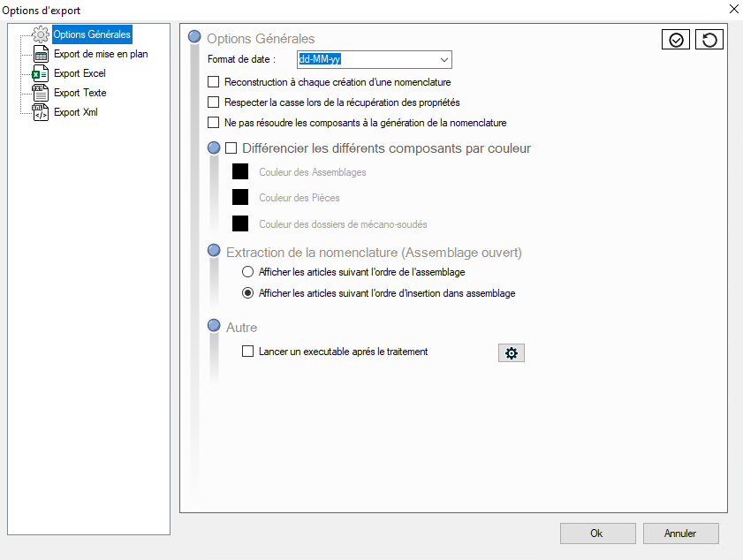
Task: Open the Format de date dropdown
Action: [x=444, y=60]
